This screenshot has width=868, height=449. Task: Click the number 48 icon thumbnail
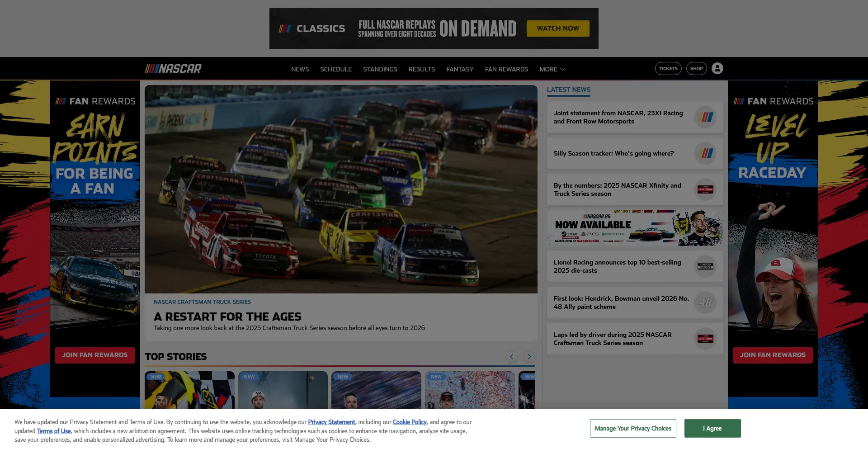pyautogui.click(x=705, y=302)
